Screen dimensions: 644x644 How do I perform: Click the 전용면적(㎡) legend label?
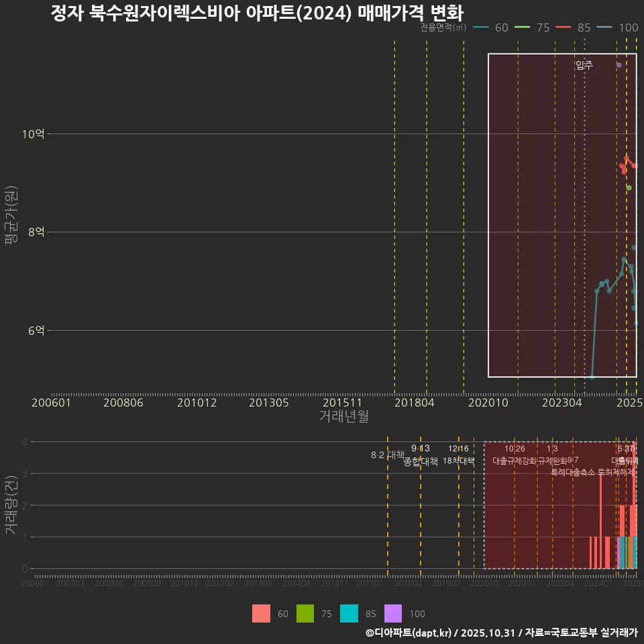[x=443, y=28]
